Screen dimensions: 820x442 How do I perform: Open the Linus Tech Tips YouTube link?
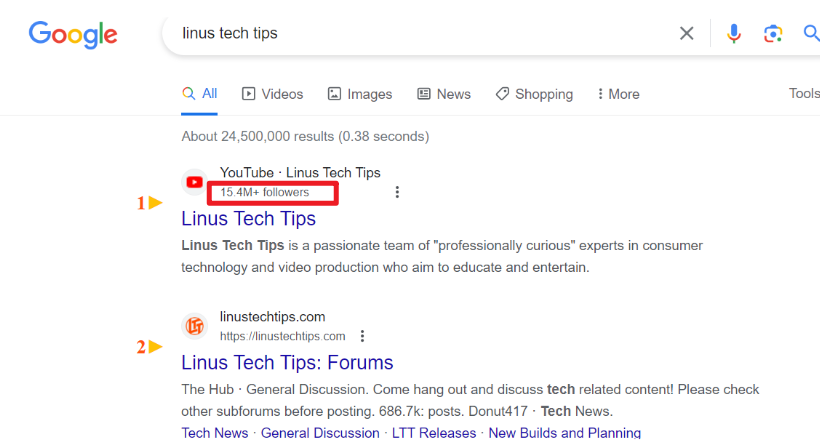click(x=248, y=218)
